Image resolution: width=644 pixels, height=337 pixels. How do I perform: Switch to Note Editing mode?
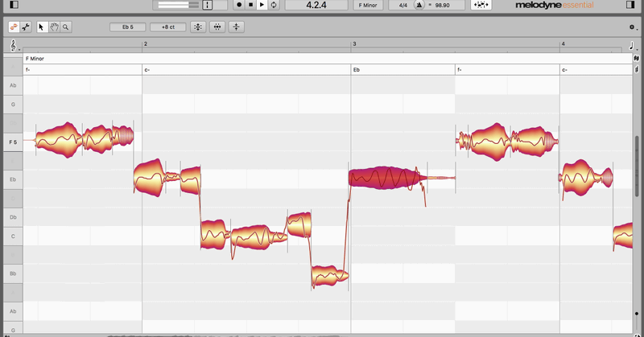tap(14, 27)
